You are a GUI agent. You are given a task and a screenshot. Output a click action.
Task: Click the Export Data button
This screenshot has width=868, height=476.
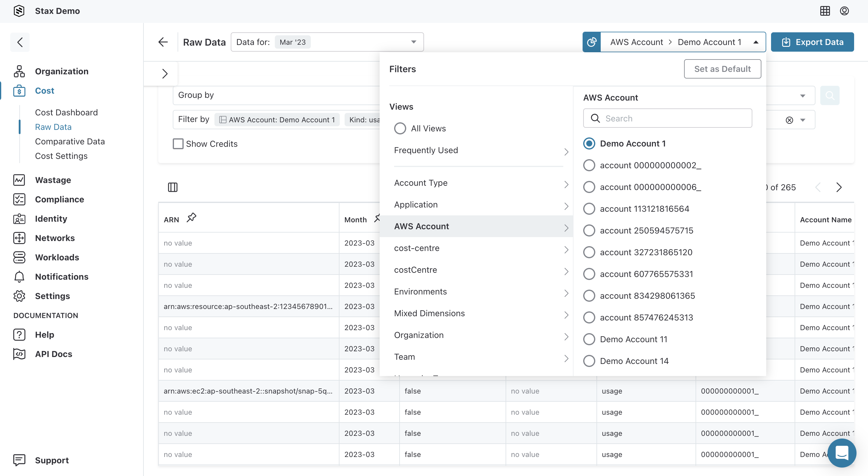coord(812,42)
